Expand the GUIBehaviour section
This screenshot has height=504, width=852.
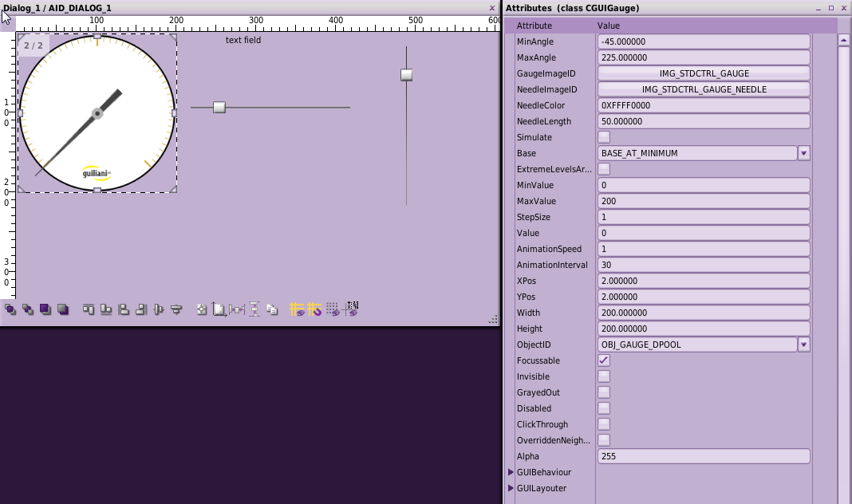pyautogui.click(x=511, y=472)
